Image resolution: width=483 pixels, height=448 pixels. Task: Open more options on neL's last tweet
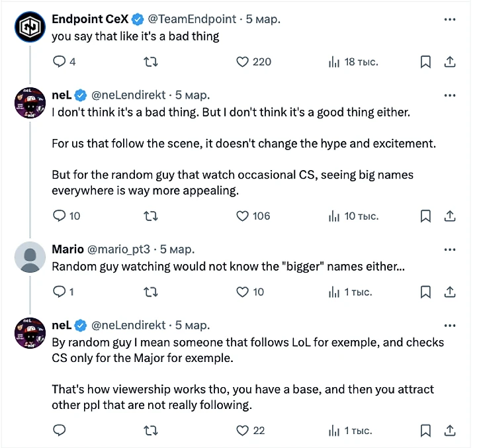(450, 325)
